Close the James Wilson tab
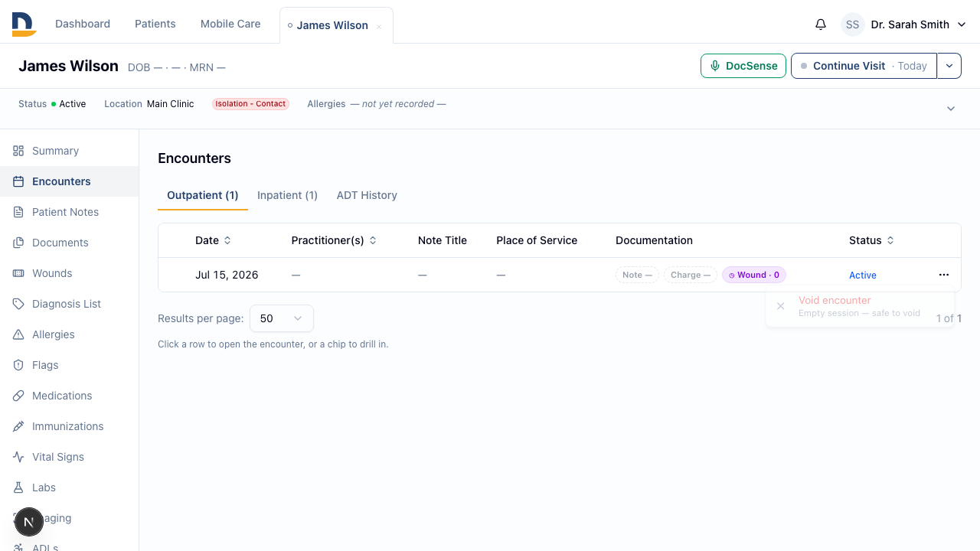 coord(379,27)
